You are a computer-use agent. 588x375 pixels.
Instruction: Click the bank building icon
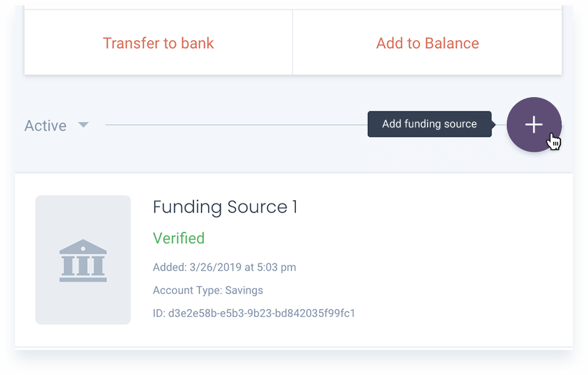click(83, 260)
